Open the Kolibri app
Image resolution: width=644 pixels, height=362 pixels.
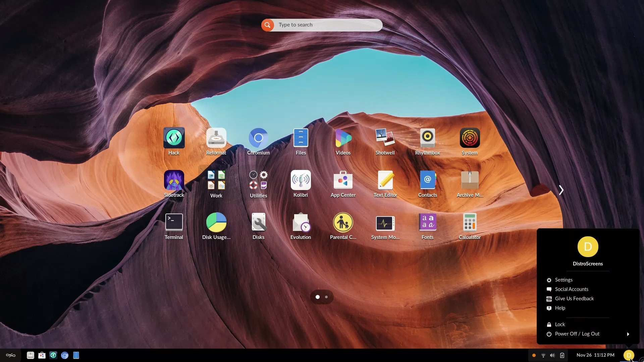301,180
